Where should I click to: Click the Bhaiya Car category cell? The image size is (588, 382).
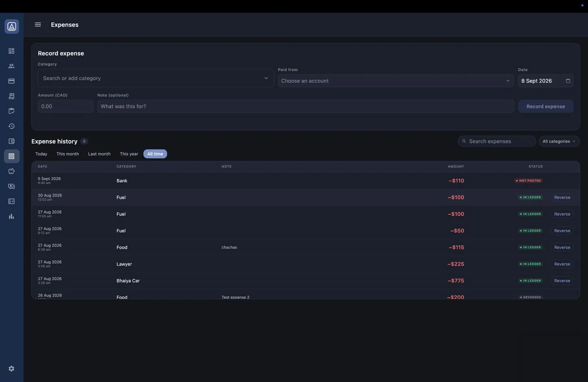pyautogui.click(x=128, y=281)
